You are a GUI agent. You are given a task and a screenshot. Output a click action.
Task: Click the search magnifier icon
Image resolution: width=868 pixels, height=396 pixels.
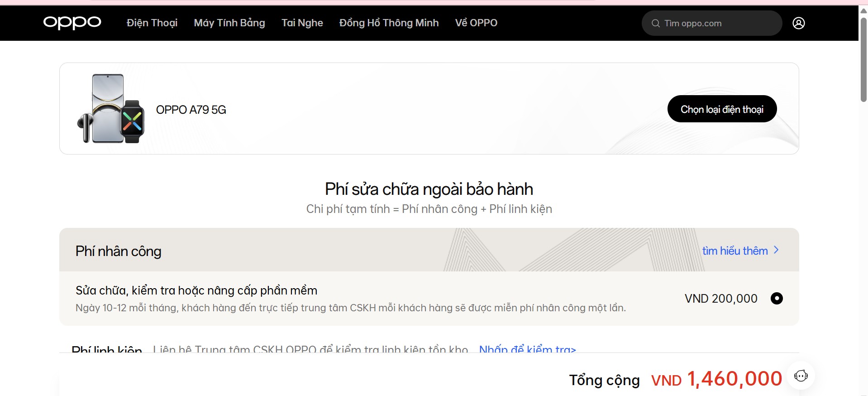(x=655, y=23)
